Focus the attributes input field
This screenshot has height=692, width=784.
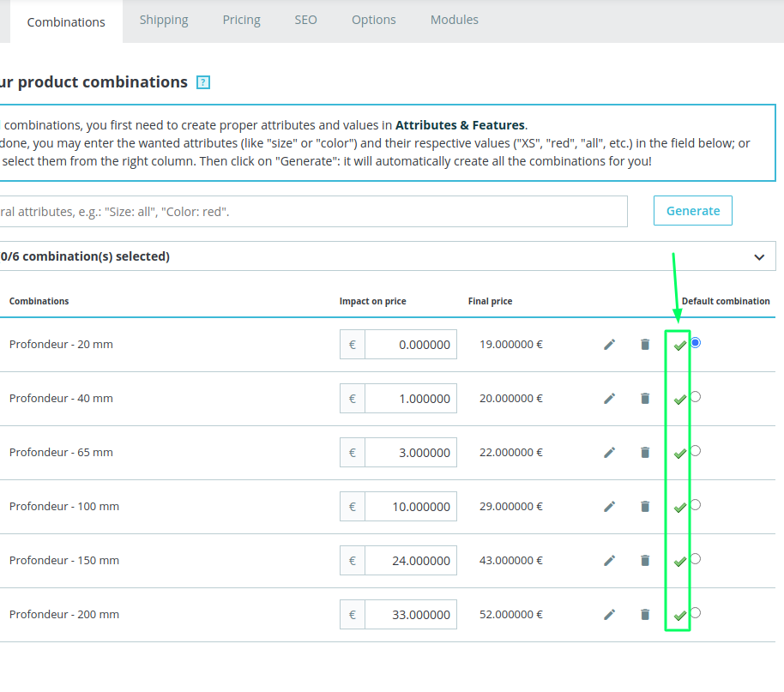click(x=313, y=211)
